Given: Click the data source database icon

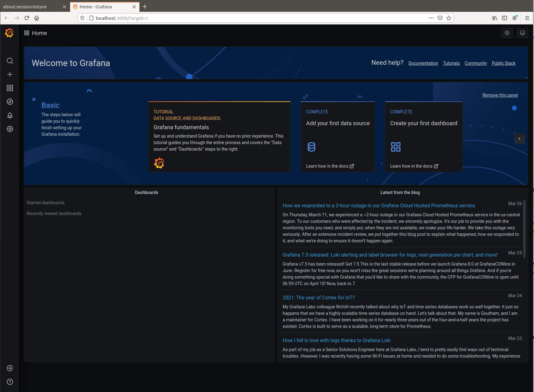Looking at the screenshot, I should (311, 147).
